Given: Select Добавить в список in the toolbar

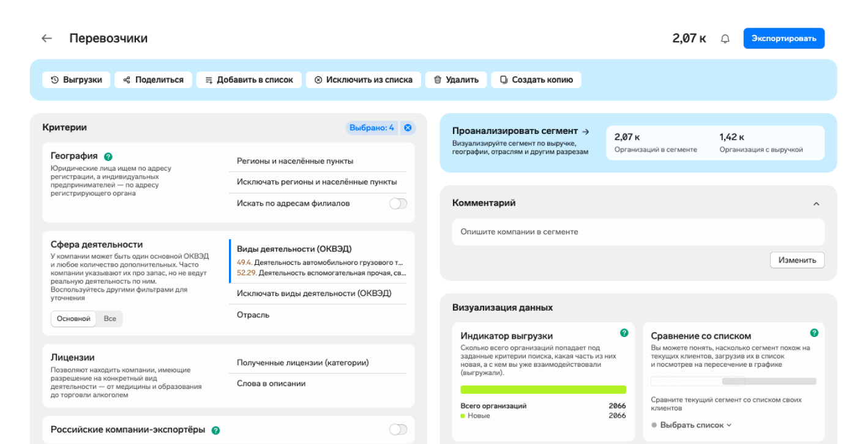Looking at the screenshot, I should point(249,80).
